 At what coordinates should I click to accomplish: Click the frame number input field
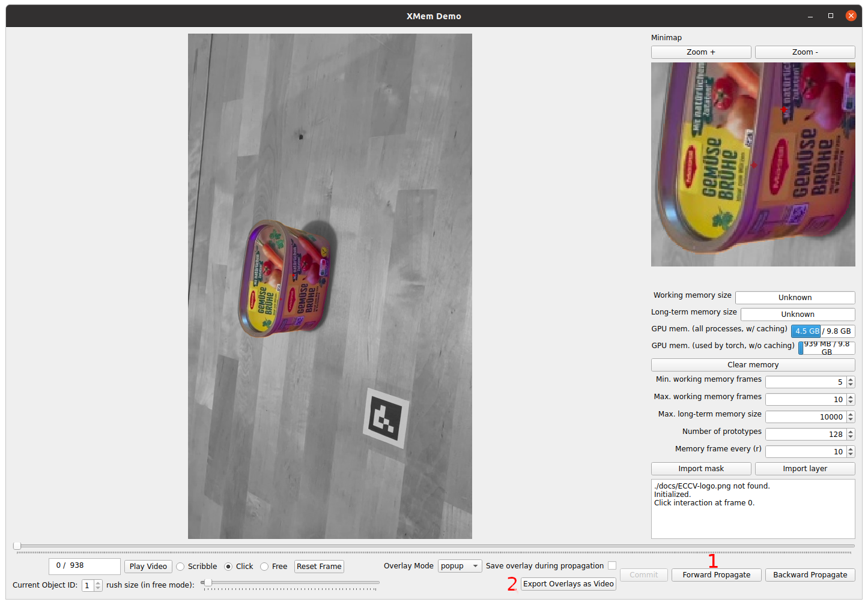pos(84,566)
